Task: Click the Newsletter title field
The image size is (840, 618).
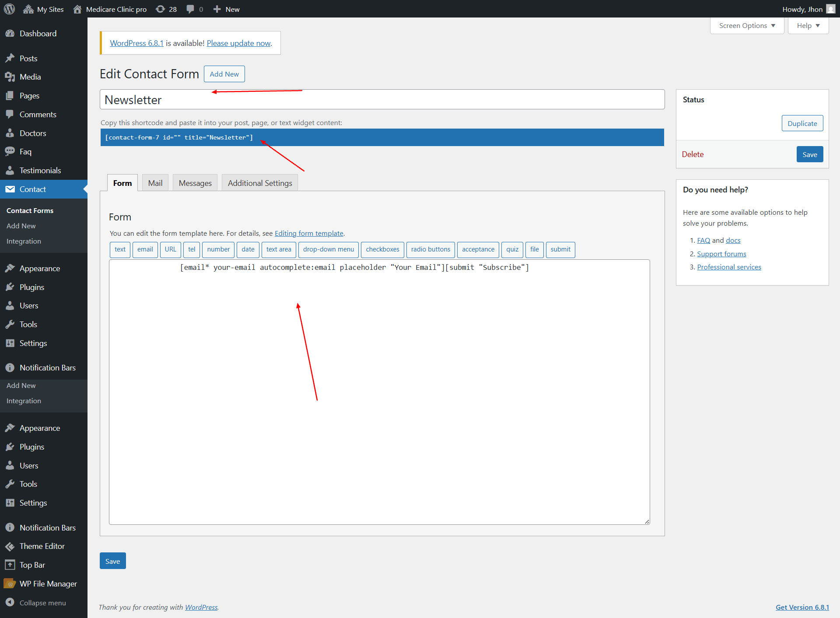Action: (x=382, y=100)
